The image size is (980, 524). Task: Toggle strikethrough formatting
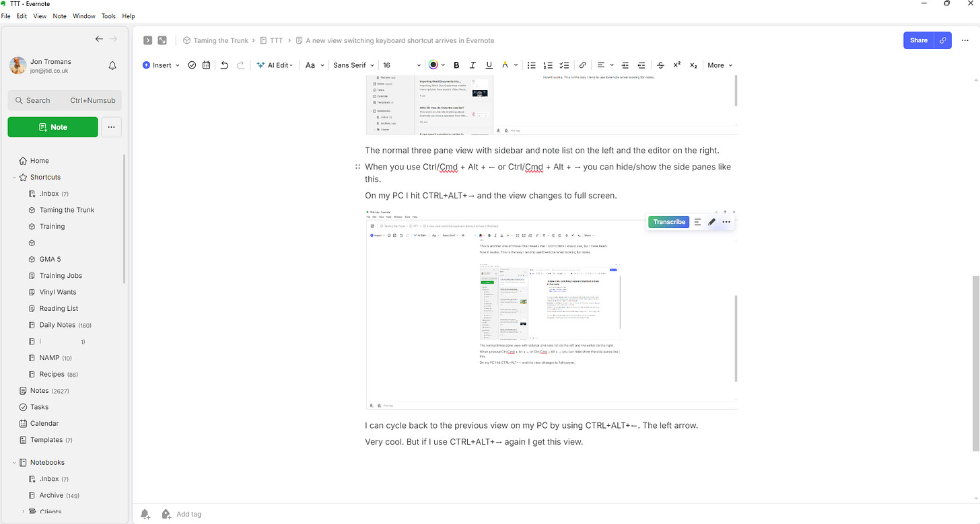(660, 65)
